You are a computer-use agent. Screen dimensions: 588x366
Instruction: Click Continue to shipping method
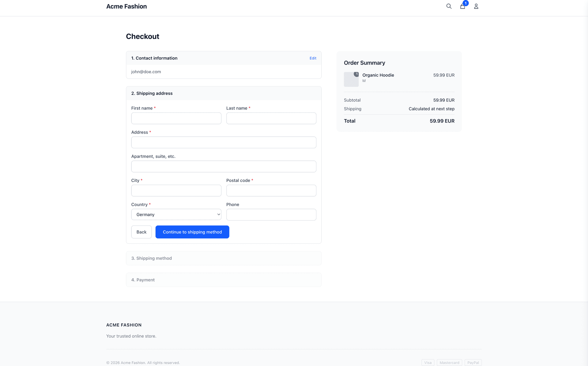pyautogui.click(x=192, y=232)
